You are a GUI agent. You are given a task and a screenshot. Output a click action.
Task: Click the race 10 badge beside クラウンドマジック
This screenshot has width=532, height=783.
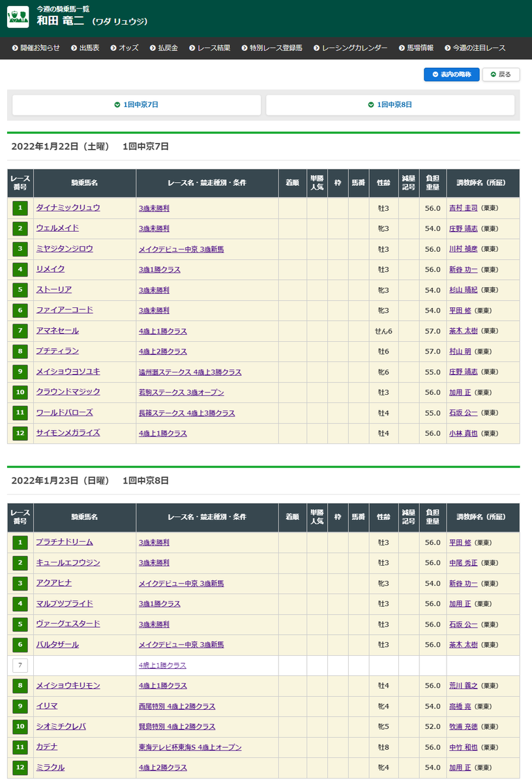pos(20,392)
